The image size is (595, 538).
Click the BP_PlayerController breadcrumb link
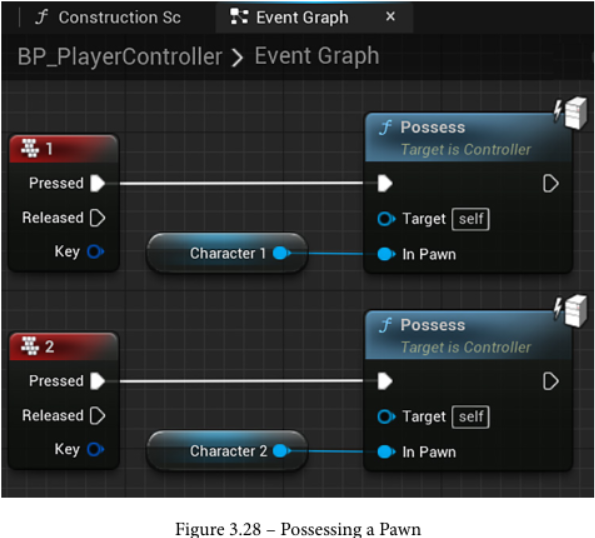coord(120,57)
